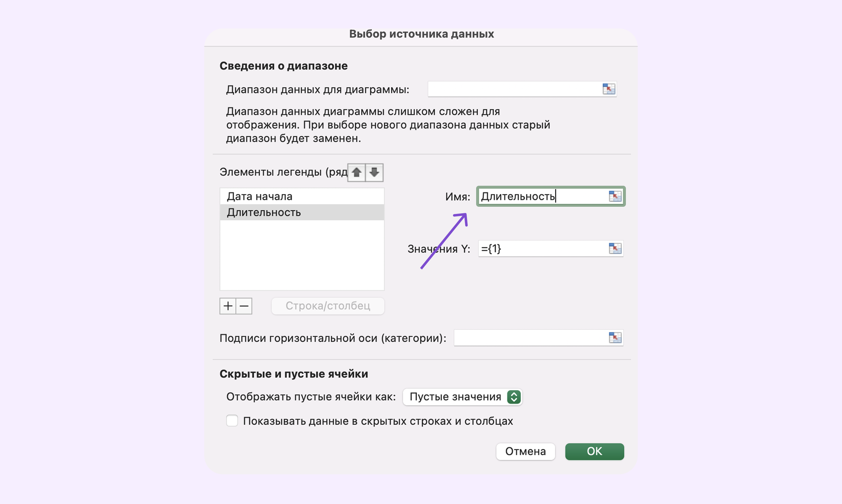Click range selector icon for horizontal axis labels

(615, 337)
